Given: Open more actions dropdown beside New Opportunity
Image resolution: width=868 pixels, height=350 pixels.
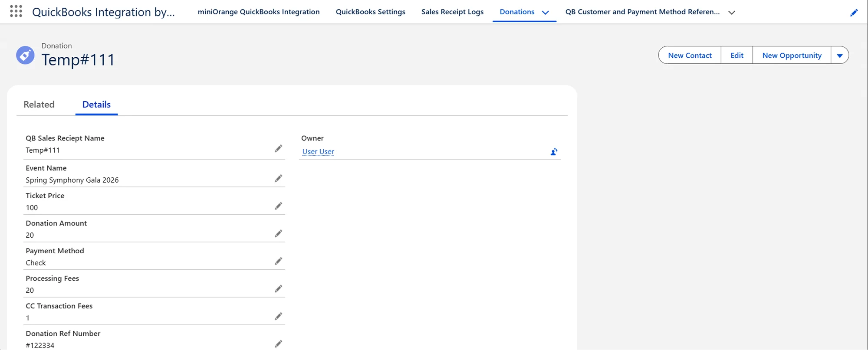Looking at the screenshot, I should pos(840,55).
